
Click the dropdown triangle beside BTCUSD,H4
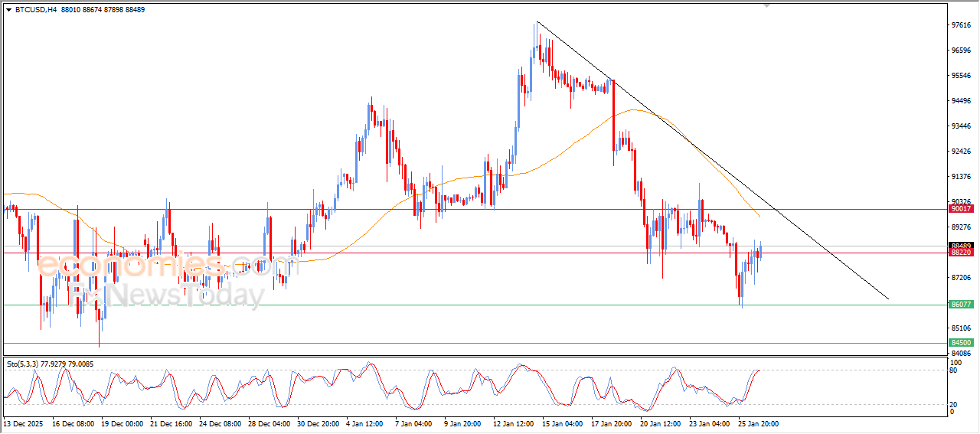(x=8, y=10)
